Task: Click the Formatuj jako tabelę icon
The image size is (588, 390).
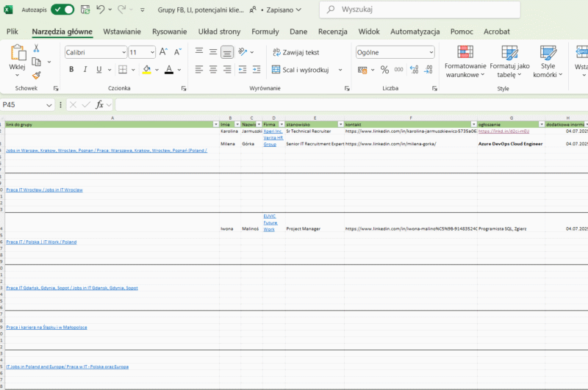Action: [509, 52]
